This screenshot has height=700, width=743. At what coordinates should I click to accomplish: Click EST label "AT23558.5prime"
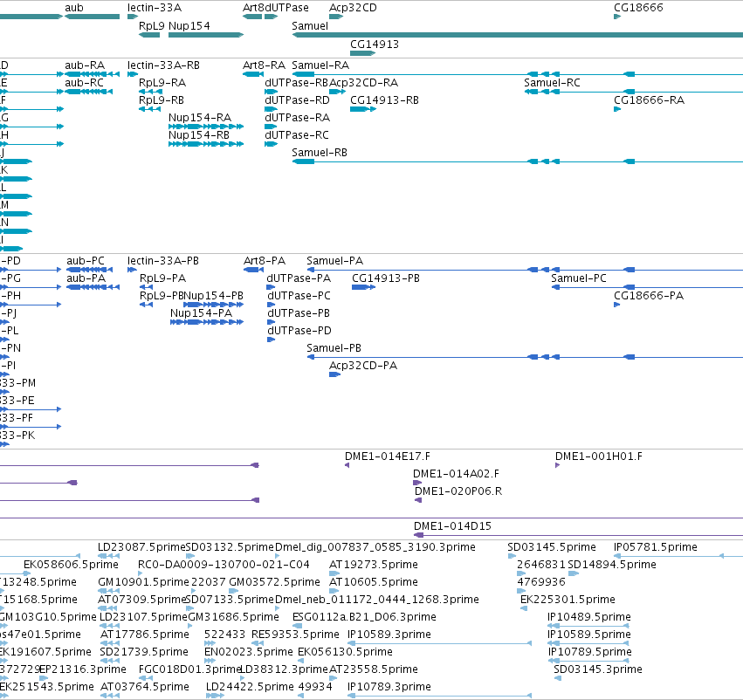coord(374,669)
